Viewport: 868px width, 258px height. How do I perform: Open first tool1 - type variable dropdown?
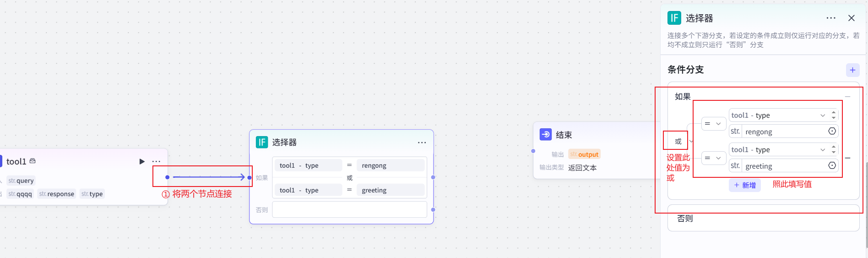[x=779, y=115]
